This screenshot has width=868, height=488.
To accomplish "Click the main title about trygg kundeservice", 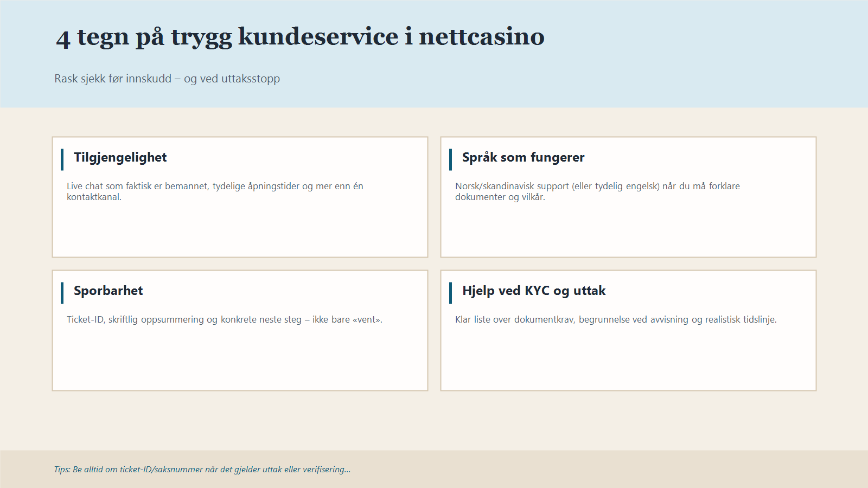I will point(299,37).
